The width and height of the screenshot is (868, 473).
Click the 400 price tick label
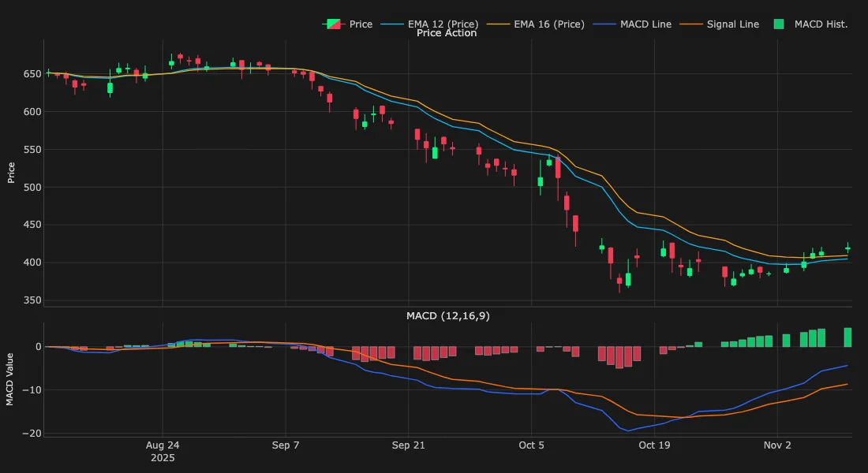pos(32,263)
